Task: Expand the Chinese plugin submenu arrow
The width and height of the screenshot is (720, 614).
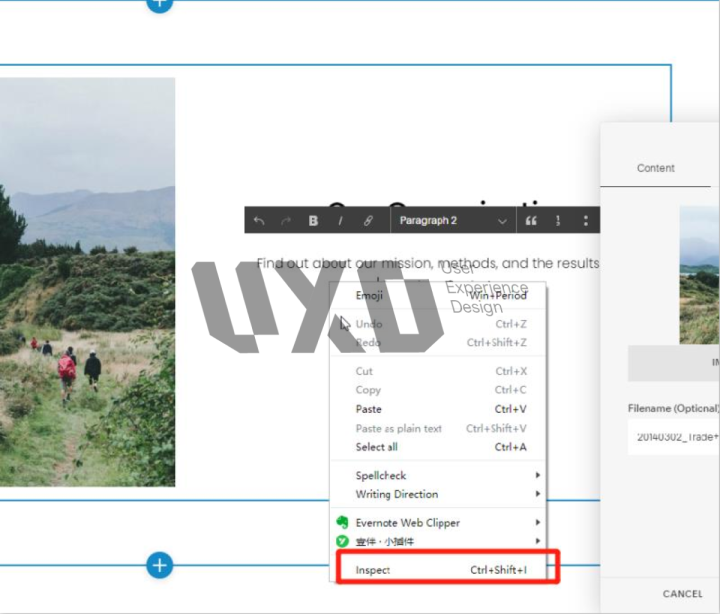Action: (537, 541)
